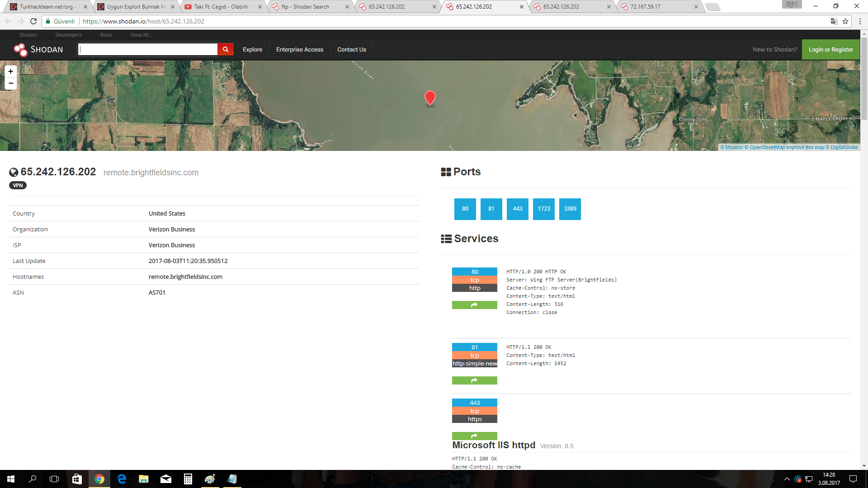This screenshot has height=488, width=868.
Task: Open a new browser tab
Action: pos(713,7)
